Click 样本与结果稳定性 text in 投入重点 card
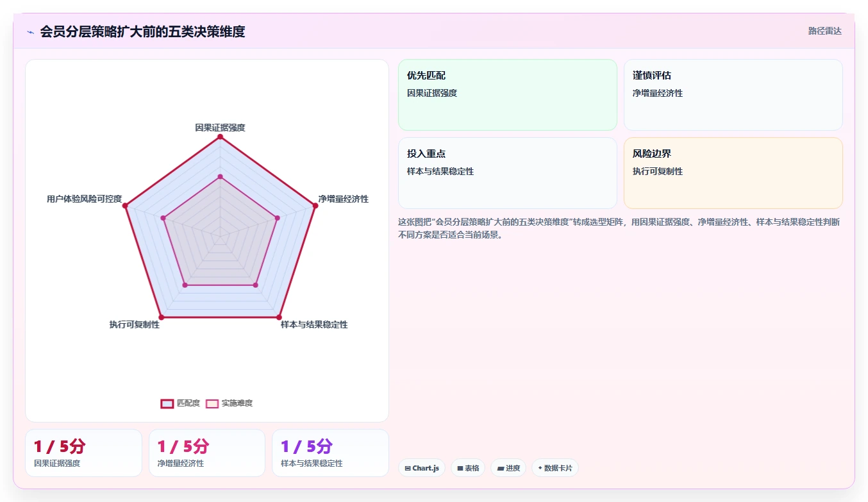The height and width of the screenshot is (502, 868). (440, 171)
